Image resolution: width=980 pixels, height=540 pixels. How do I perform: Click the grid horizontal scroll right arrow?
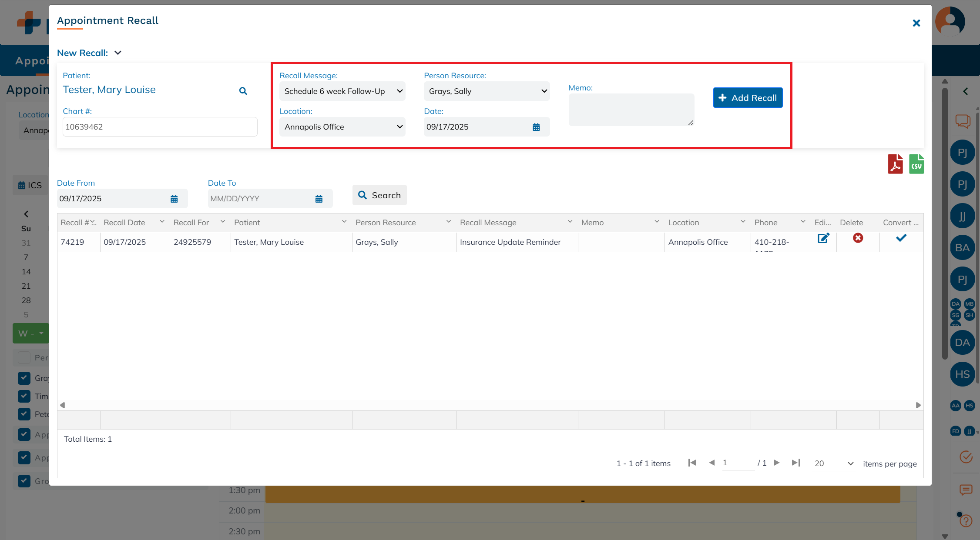tap(918, 405)
